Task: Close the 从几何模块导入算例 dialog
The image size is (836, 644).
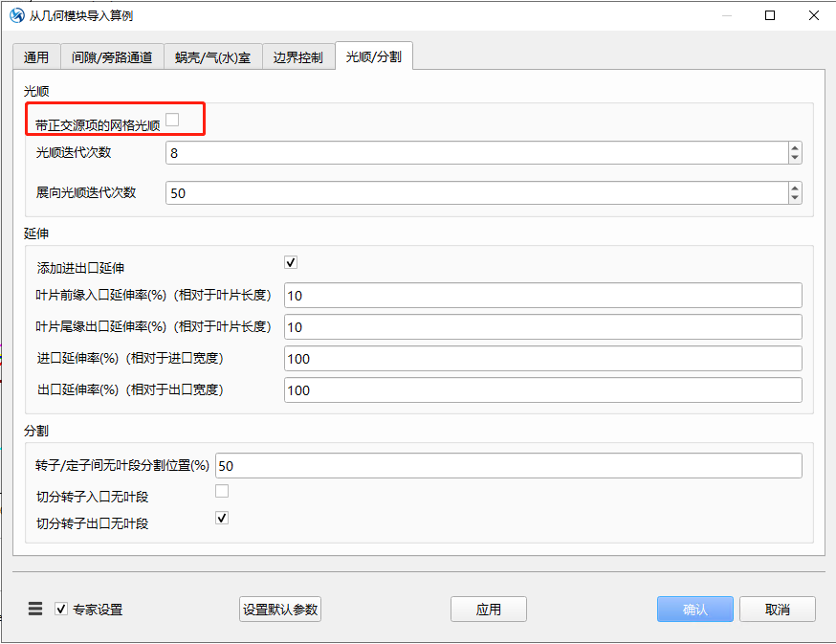Action: (814, 15)
